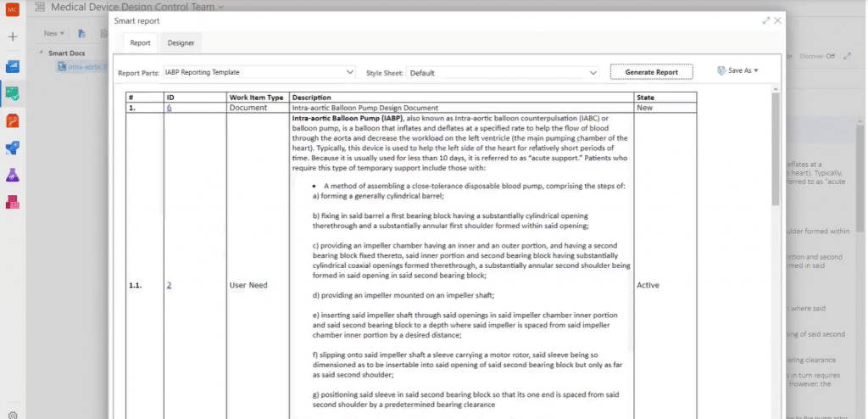Click the Intra-aortic smart doc icon
The image size is (868, 419).
pyautogui.click(x=62, y=66)
